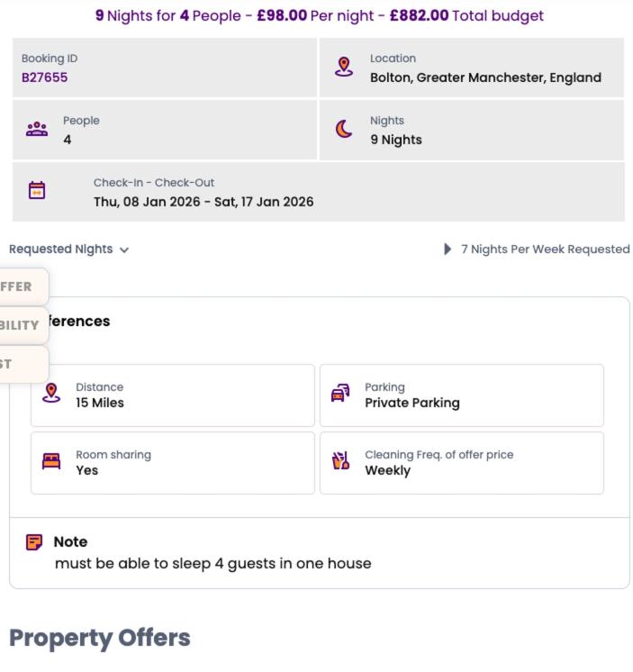The width and height of the screenshot is (633, 672).
Task: Click the Parking car icon
Action: click(341, 395)
